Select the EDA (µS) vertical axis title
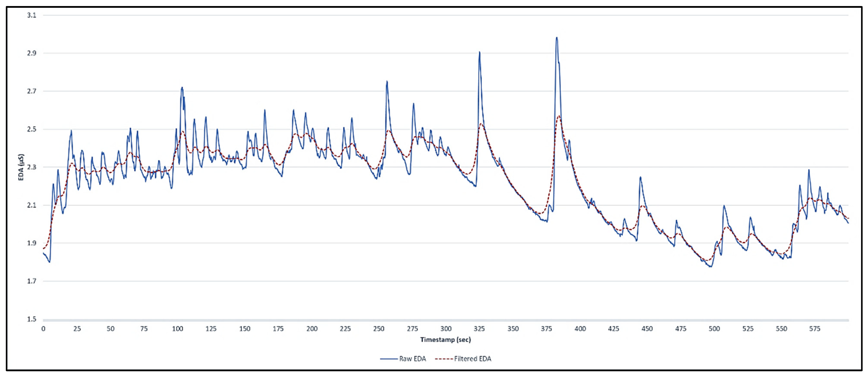 (x=21, y=167)
